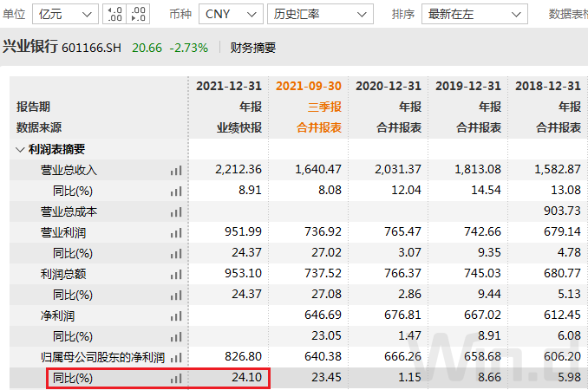The width and height of the screenshot is (588, 390).
Task: Select the 财务摘要 tab
Action: click(253, 48)
